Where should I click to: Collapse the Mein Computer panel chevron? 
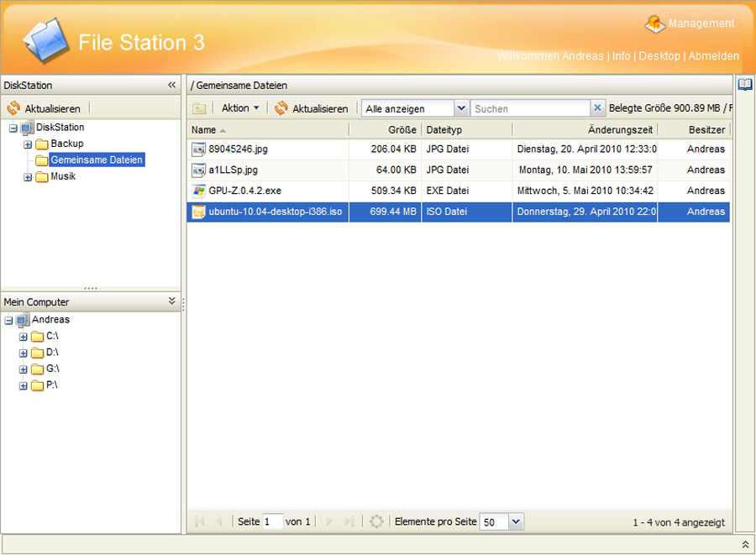[x=171, y=301]
